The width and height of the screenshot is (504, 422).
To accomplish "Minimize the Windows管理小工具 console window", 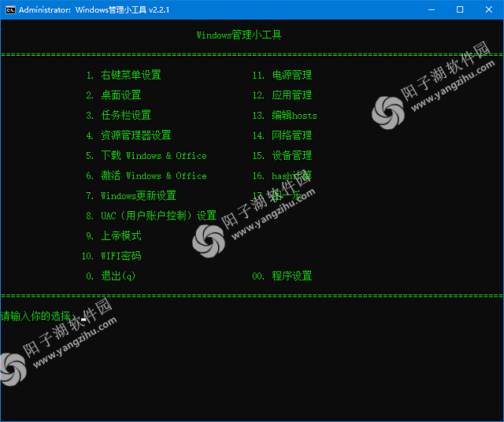I will pos(432,10).
